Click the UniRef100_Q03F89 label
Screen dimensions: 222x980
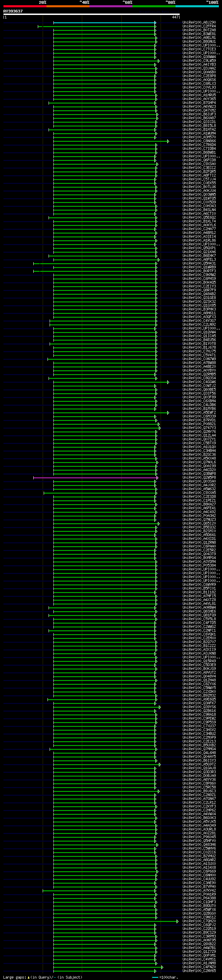click(x=199, y=397)
